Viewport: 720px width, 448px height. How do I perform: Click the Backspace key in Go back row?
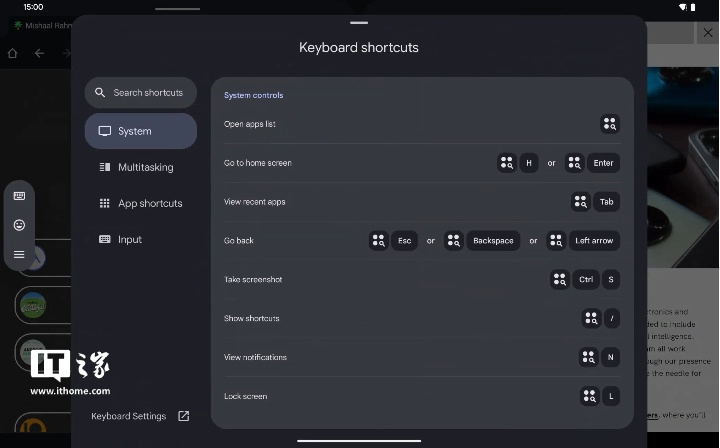(493, 241)
